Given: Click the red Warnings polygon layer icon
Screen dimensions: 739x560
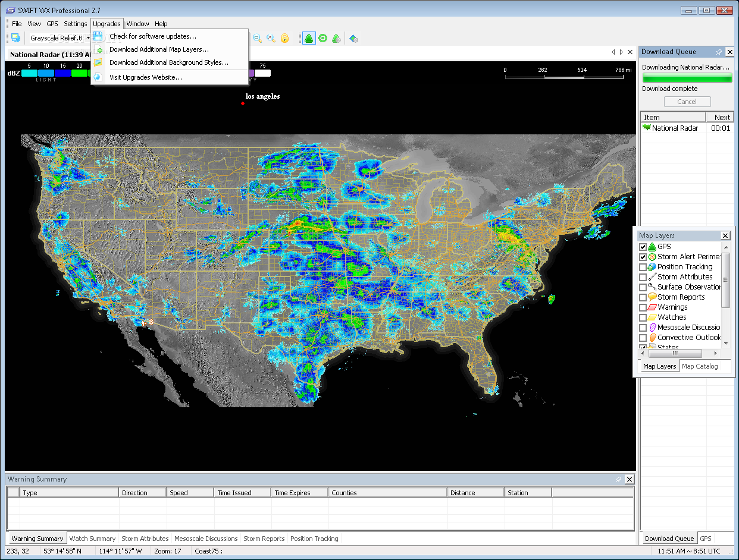Looking at the screenshot, I should click(x=652, y=307).
